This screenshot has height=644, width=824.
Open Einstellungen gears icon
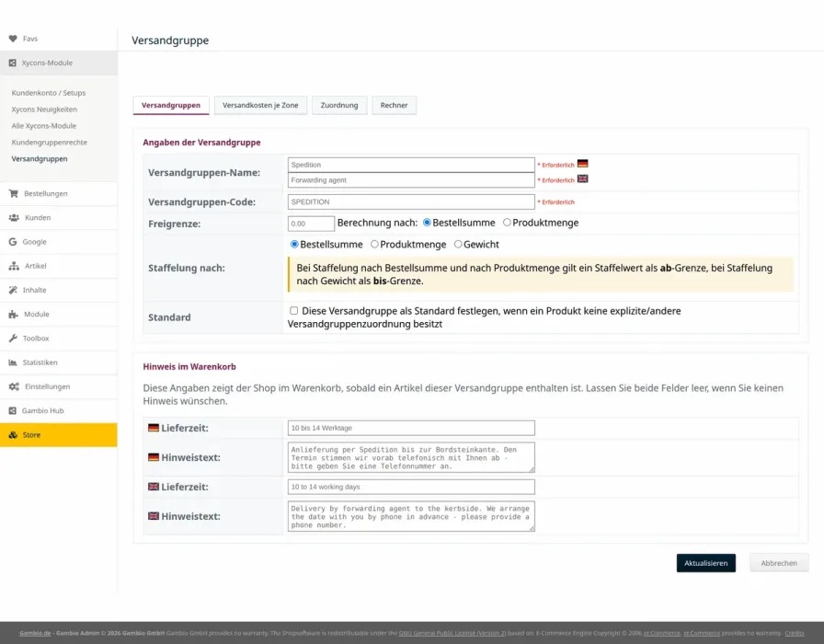point(14,386)
